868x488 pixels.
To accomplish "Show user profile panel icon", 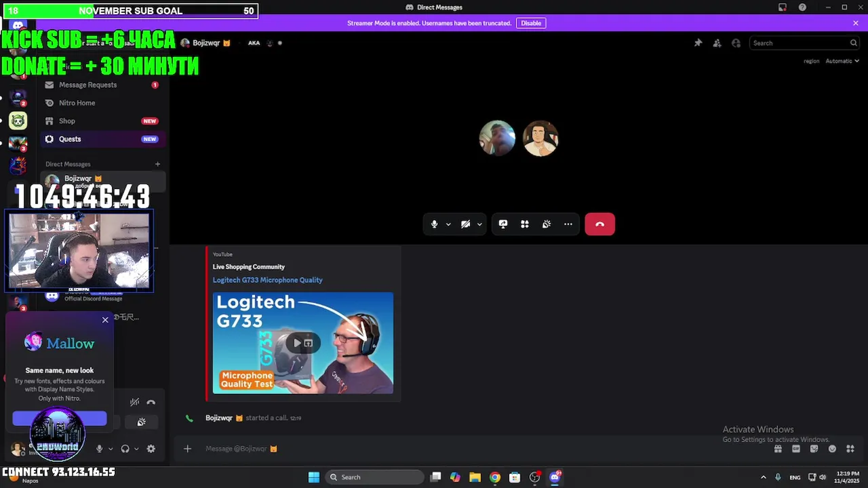I will (x=736, y=43).
